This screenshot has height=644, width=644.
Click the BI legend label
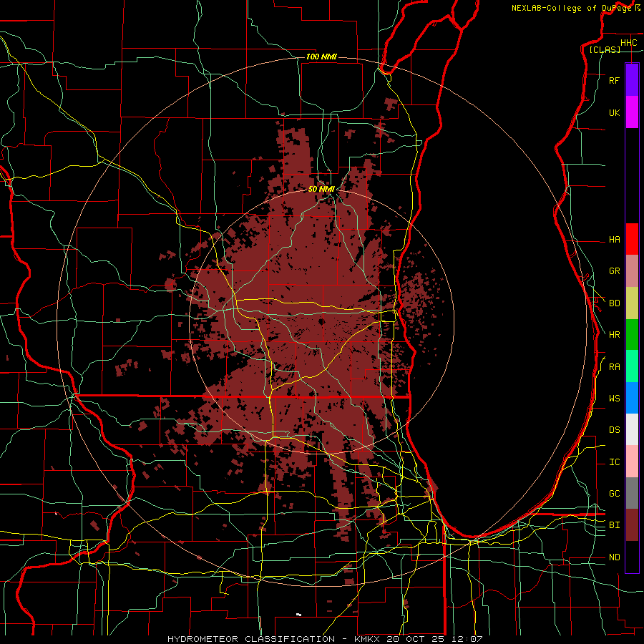[614, 525]
